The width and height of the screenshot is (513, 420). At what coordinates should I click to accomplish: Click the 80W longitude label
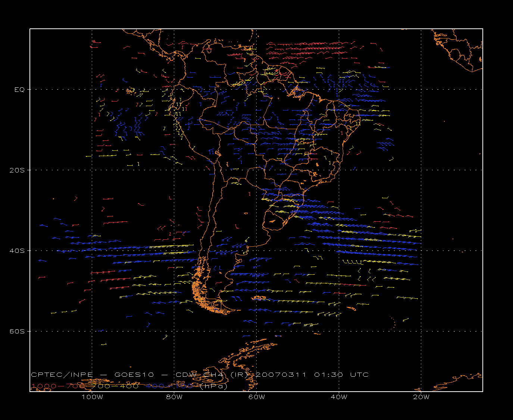(x=174, y=397)
